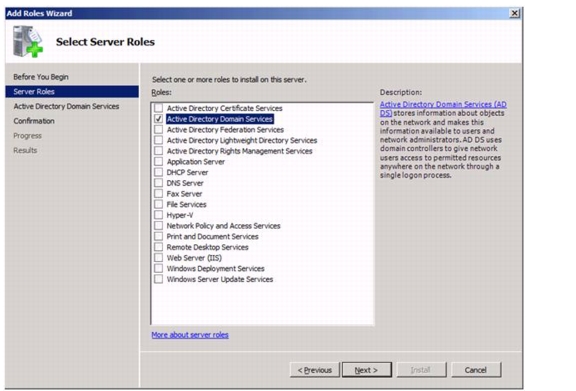Tick Windows Server Update Services checkbox
Screen dimensions: 576x391
point(158,279)
